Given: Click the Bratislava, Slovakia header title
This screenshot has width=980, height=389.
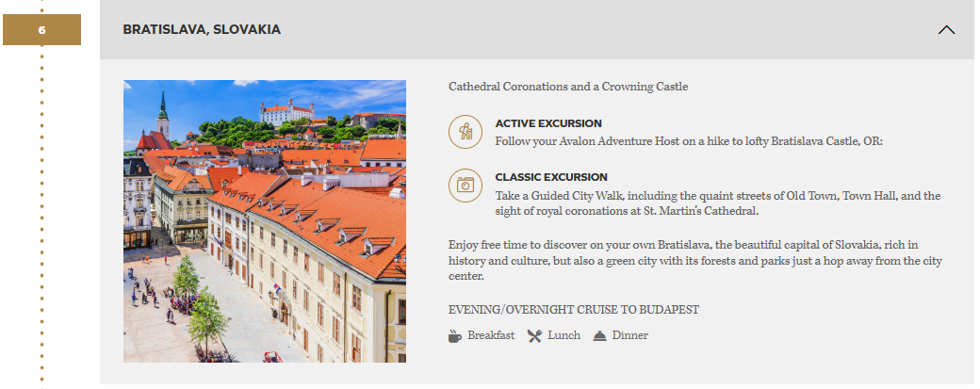Looking at the screenshot, I should click(x=202, y=30).
